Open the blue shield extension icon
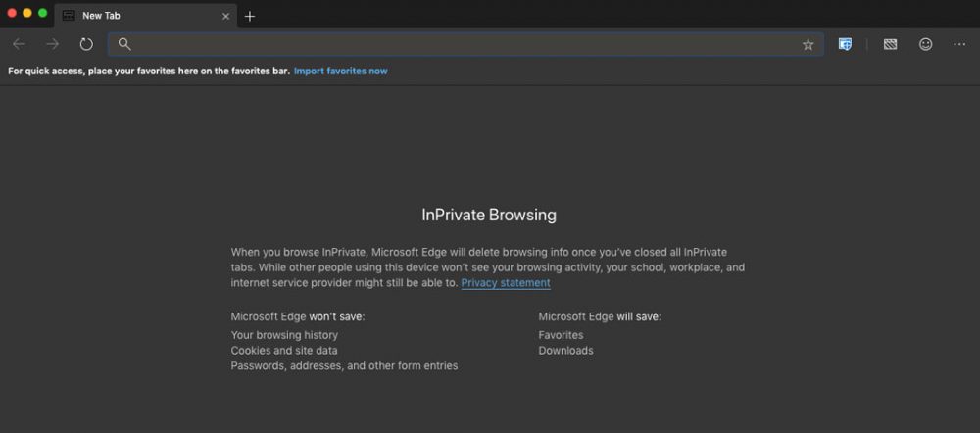The height and width of the screenshot is (433, 980). 845,44
